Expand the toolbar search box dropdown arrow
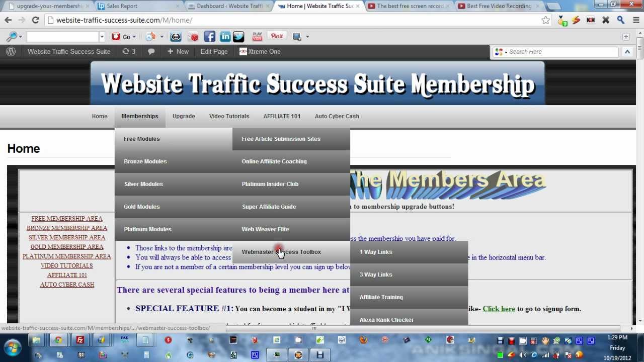Screen dimensions: 644x362 point(102,37)
